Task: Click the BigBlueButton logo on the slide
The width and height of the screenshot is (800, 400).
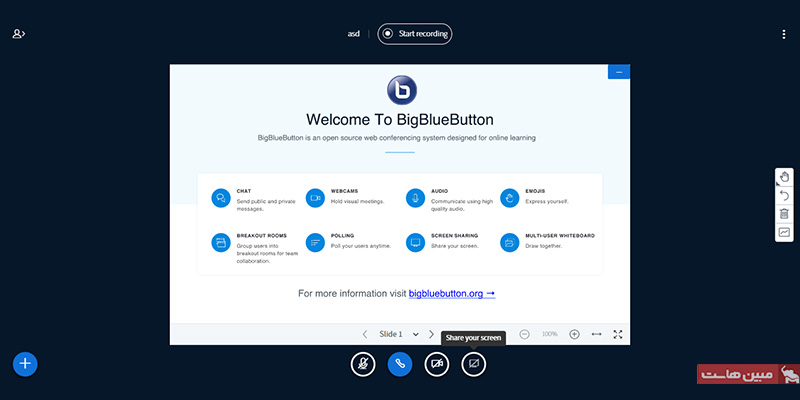Action: (402, 90)
